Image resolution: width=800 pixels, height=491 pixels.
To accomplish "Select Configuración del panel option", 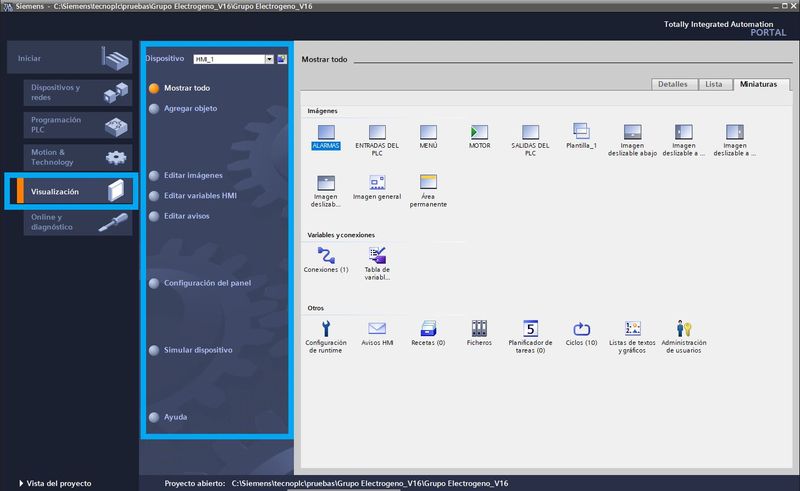I will tap(207, 283).
